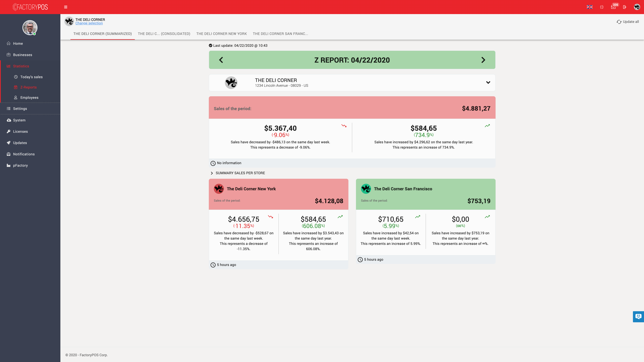The width and height of the screenshot is (644, 362).
Task: Click the Update all refresh icon
Action: [619, 22]
